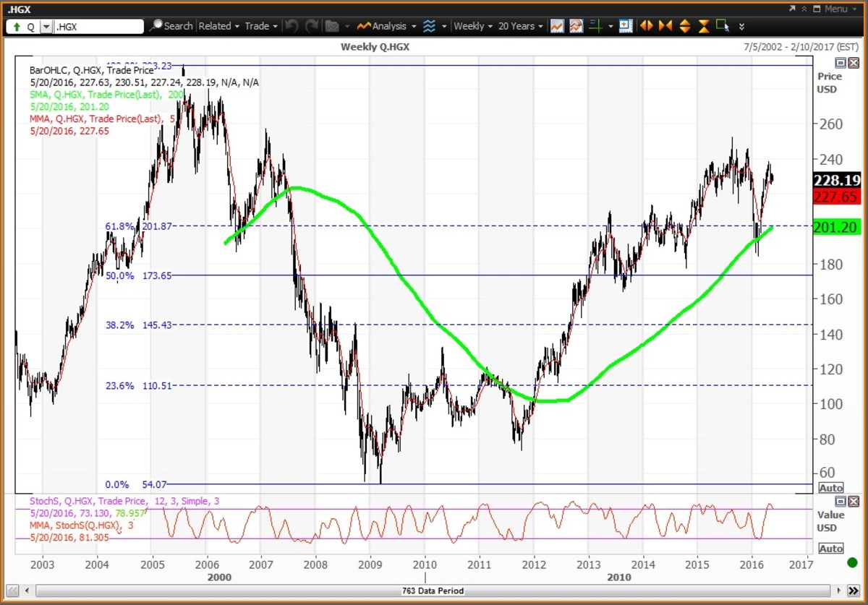Toggle Auto scale on price axis
Image resolution: width=868 pixels, height=605 pixels.
pyautogui.click(x=831, y=488)
